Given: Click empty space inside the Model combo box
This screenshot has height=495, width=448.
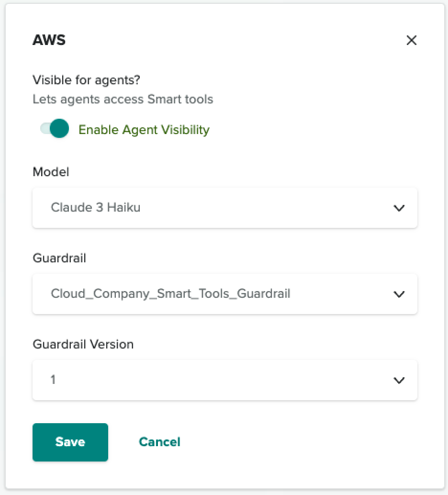Looking at the screenshot, I should (x=263, y=208).
